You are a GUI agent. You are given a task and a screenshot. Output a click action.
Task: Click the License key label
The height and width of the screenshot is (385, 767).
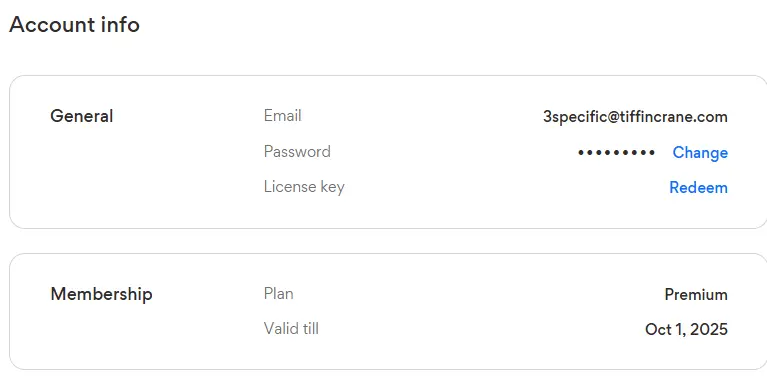(304, 187)
